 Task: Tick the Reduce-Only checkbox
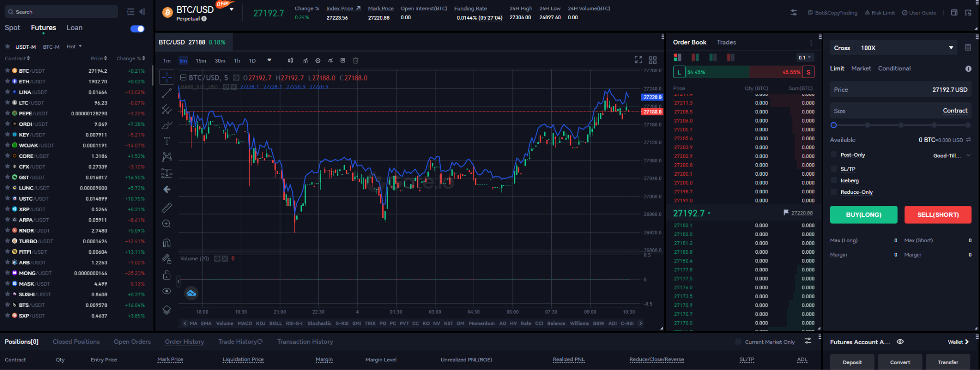(x=834, y=192)
